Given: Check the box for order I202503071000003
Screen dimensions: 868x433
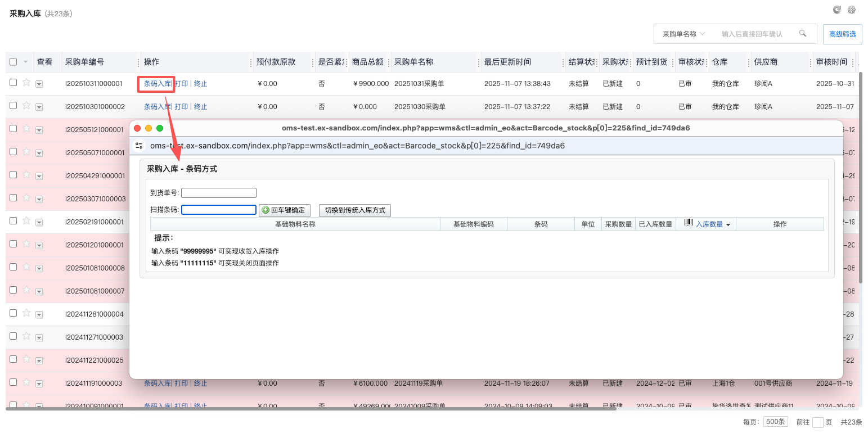Looking at the screenshot, I should coord(14,198).
